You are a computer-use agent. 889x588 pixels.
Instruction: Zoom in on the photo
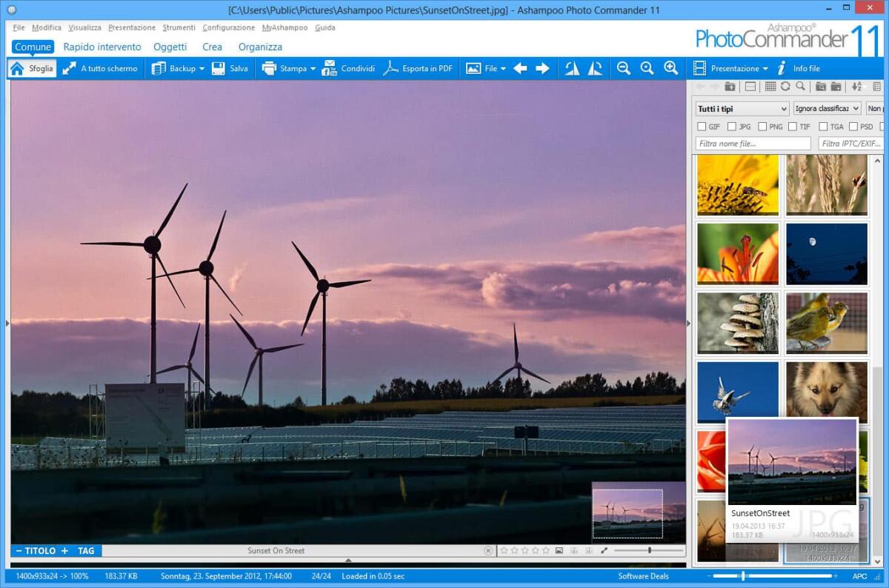point(670,68)
